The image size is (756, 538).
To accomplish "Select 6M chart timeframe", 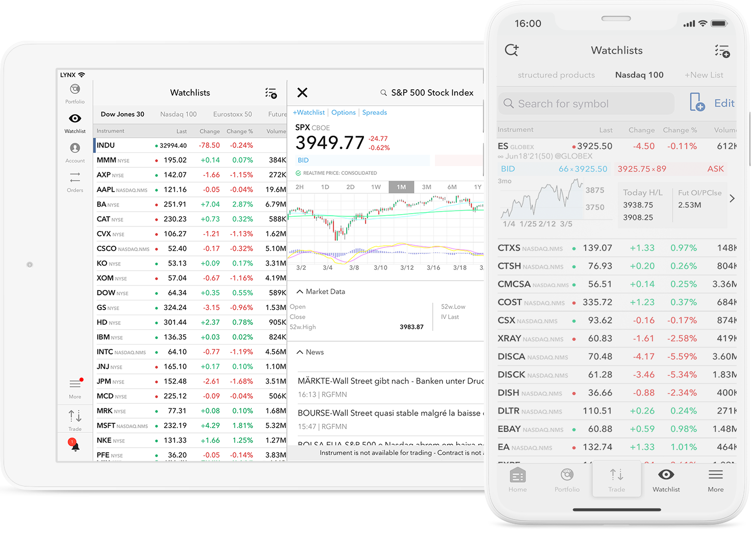I will click(x=452, y=187).
